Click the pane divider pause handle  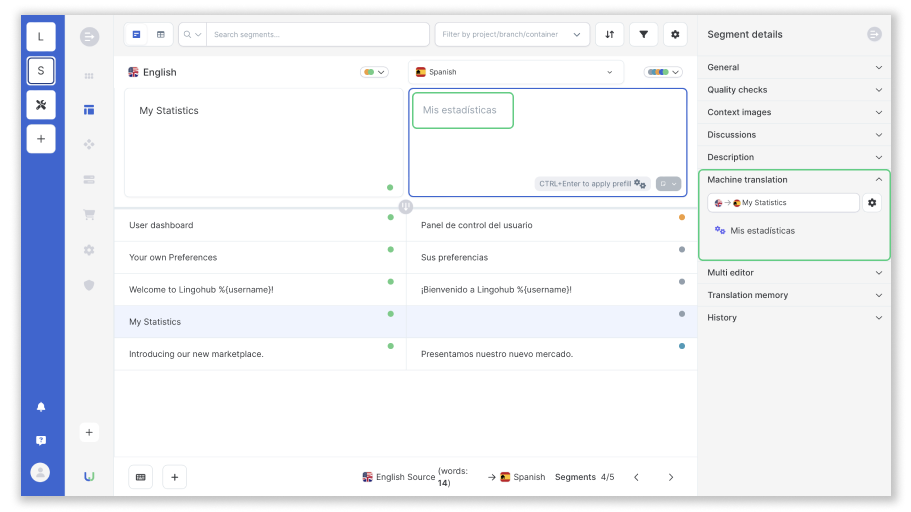click(406, 206)
